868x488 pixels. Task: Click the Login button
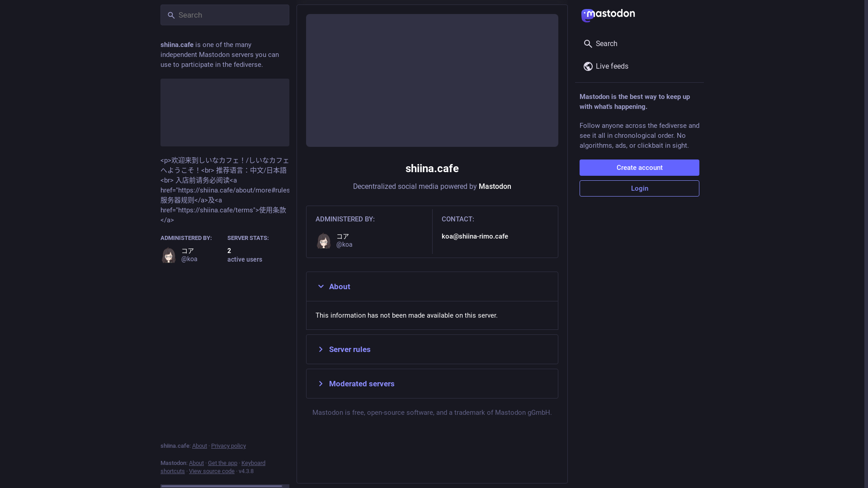[x=639, y=188]
